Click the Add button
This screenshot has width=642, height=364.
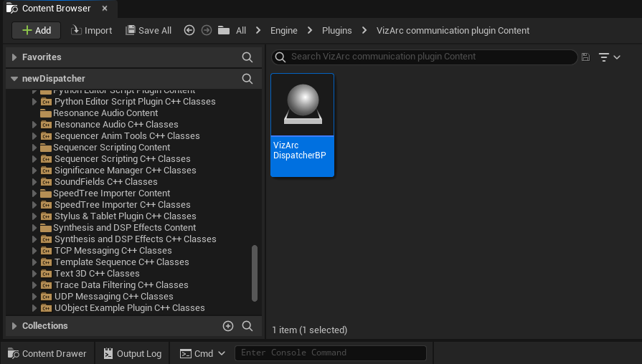coord(36,30)
